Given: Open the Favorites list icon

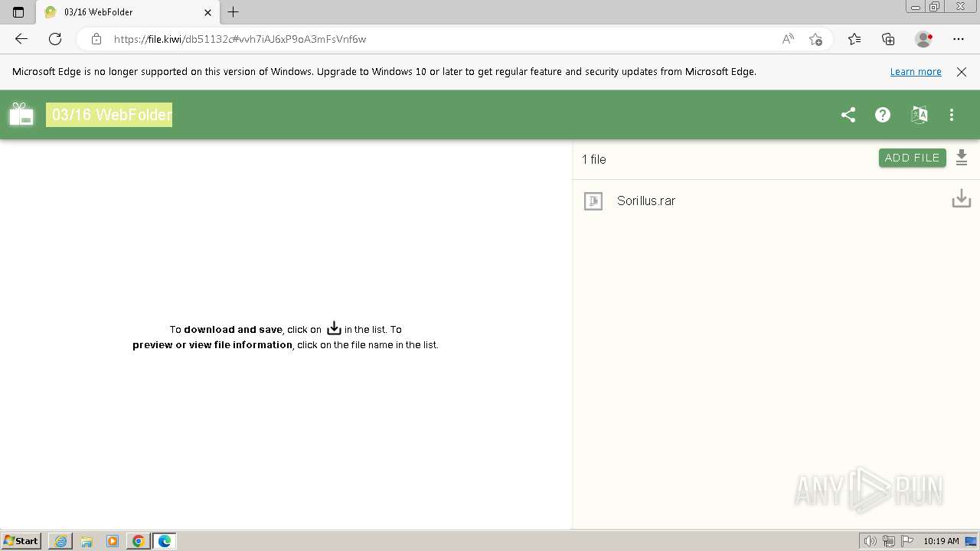Looking at the screenshot, I should pyautogui.click(x=854, y=39).
